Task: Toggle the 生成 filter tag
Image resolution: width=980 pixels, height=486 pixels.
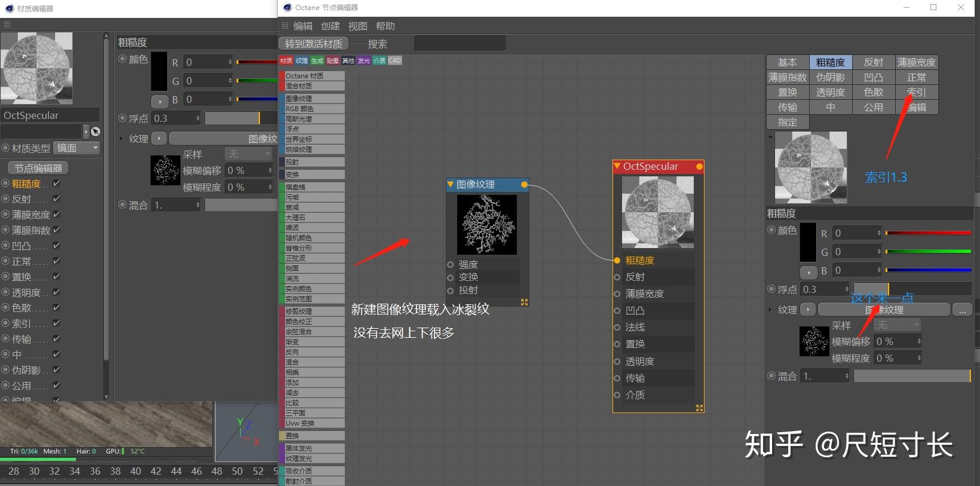Action: click(317, 60)
